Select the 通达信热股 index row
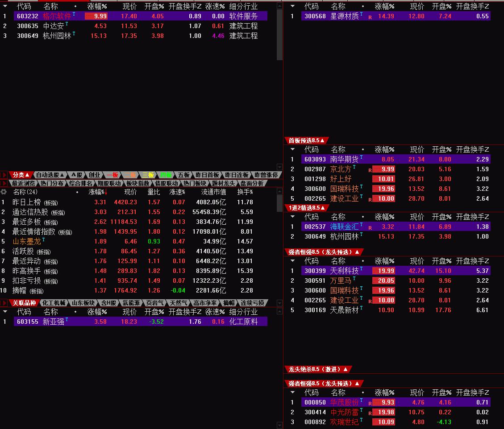The height and width of the screenshot is (429, 504). [133, 212]
